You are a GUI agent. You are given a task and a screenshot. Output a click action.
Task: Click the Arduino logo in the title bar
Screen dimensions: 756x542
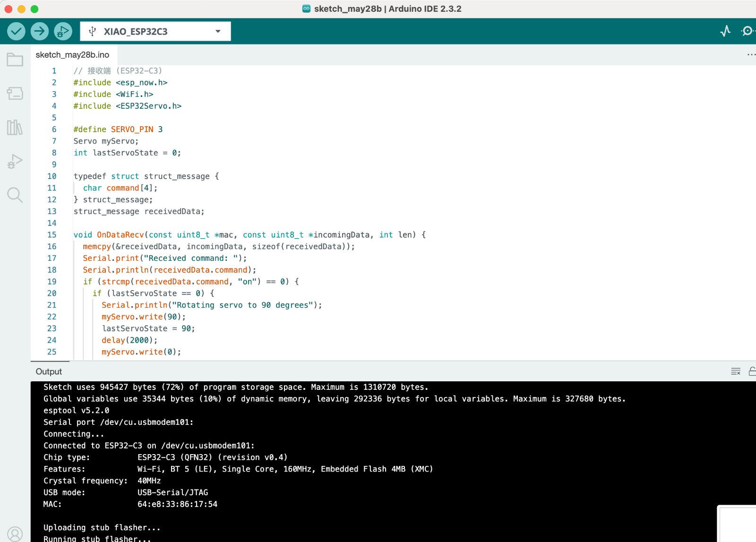click(x=307, y=9)
